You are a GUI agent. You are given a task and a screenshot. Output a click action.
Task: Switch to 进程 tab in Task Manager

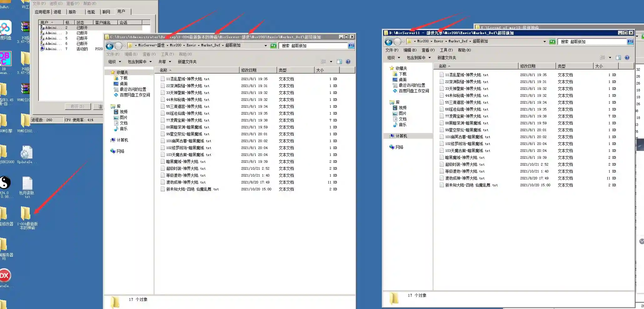58,12
